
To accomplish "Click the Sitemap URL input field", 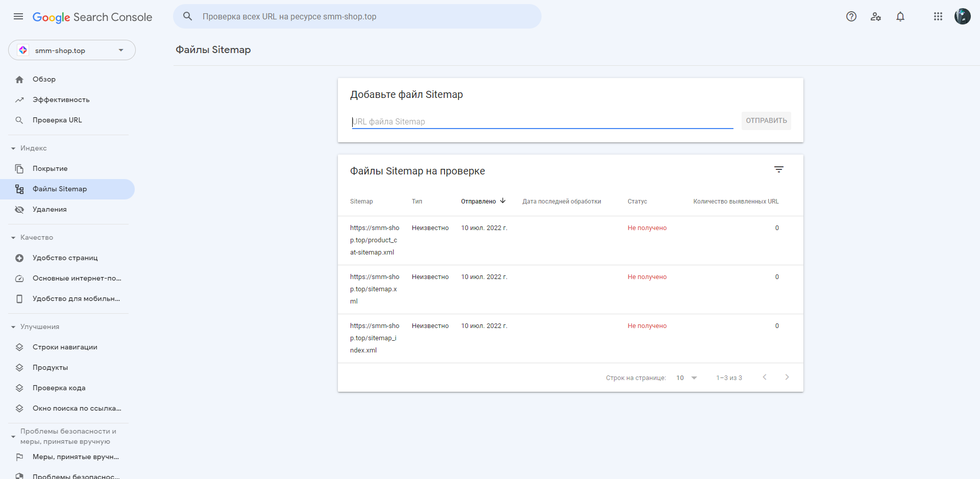I will [542, 121].
